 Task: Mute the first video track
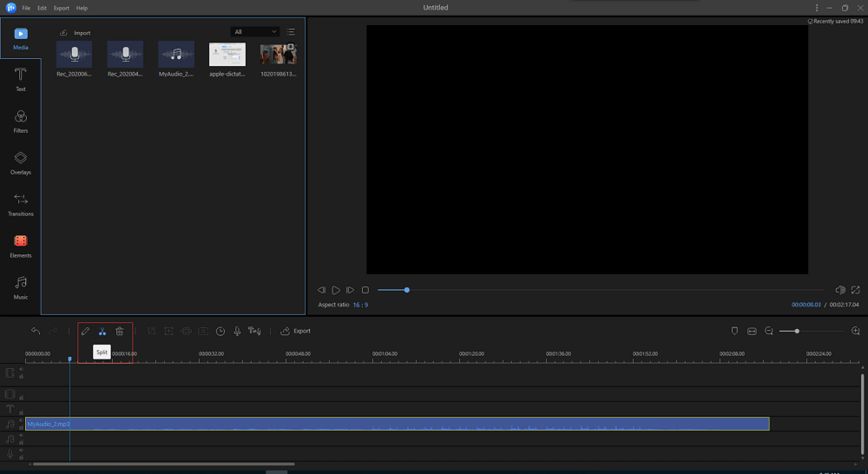click(x=21, y=369)
